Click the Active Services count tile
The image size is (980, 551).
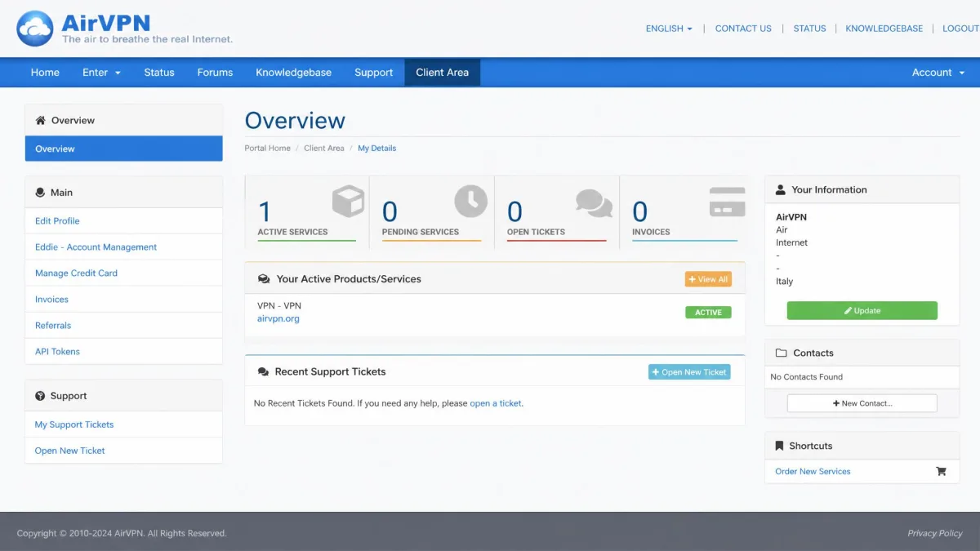(x=307, y=212)
